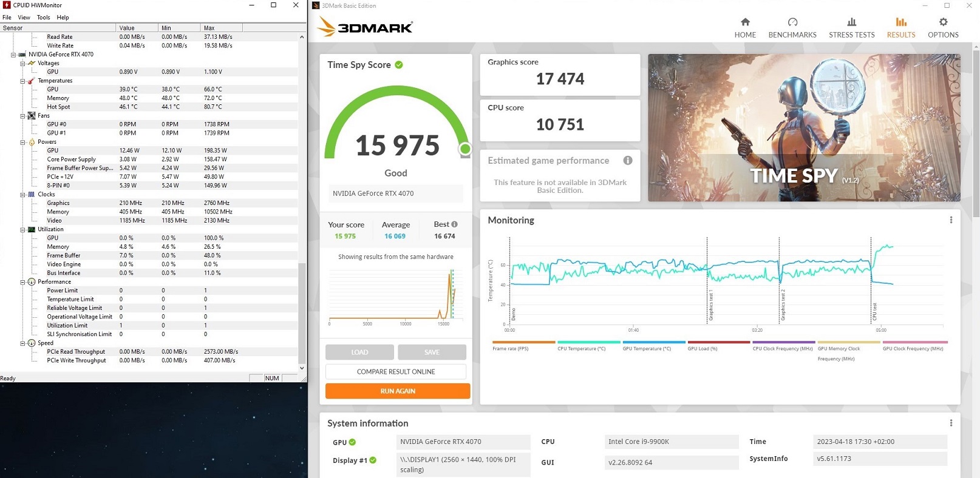Screen dimensions: 980x478
Task: Click the info icon on Estimated game performance
Action: [628, 160]
